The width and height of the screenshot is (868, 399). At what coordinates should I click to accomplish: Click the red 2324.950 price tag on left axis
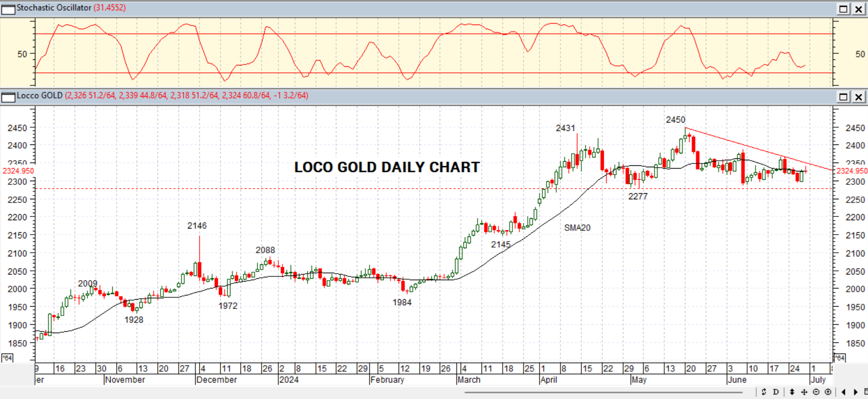pyautogui.click(x=18, y=171)
